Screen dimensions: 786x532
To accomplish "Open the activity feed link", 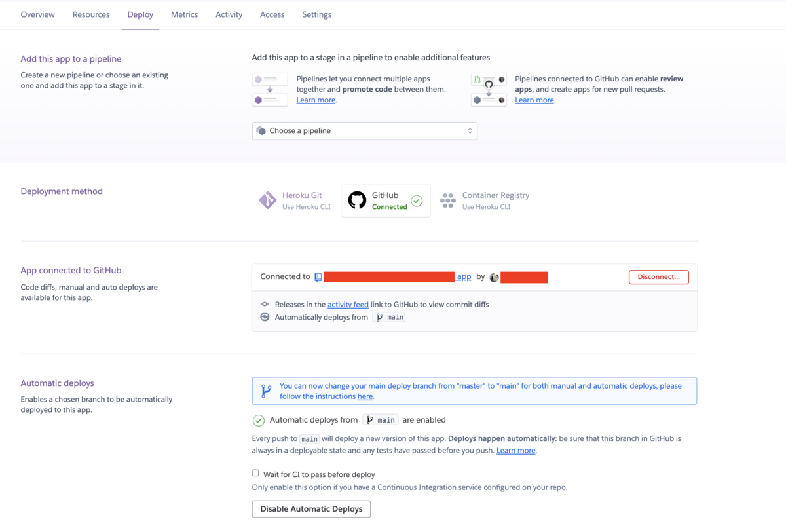I will tap(348, 305).
